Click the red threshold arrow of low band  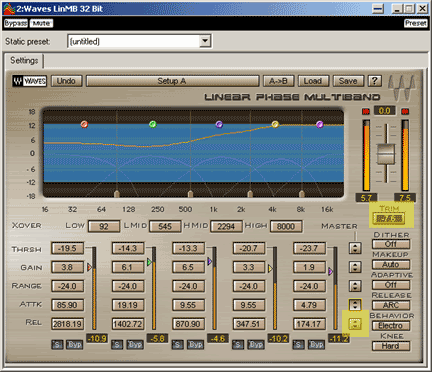[89, 267]
